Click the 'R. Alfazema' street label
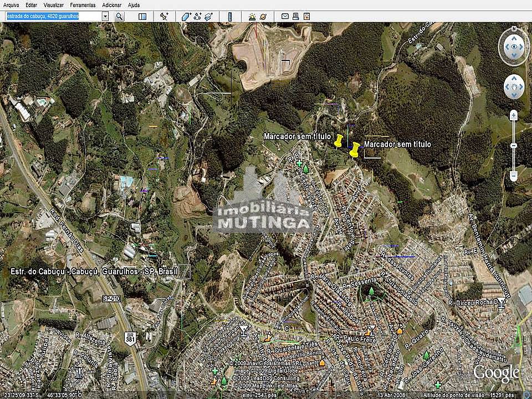This screenshot has height=399, width=532. (90, 339)
